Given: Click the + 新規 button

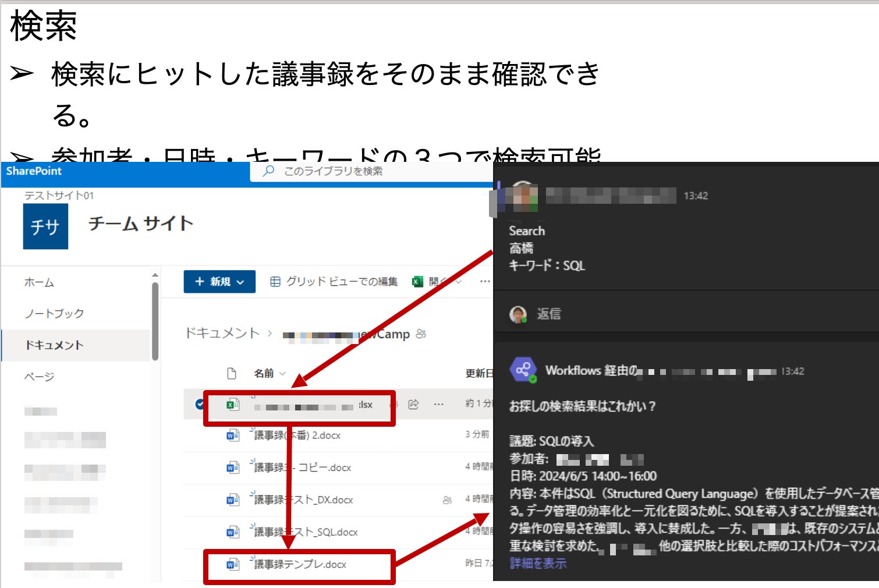Looking at the screenshot, I should point(219,282).
